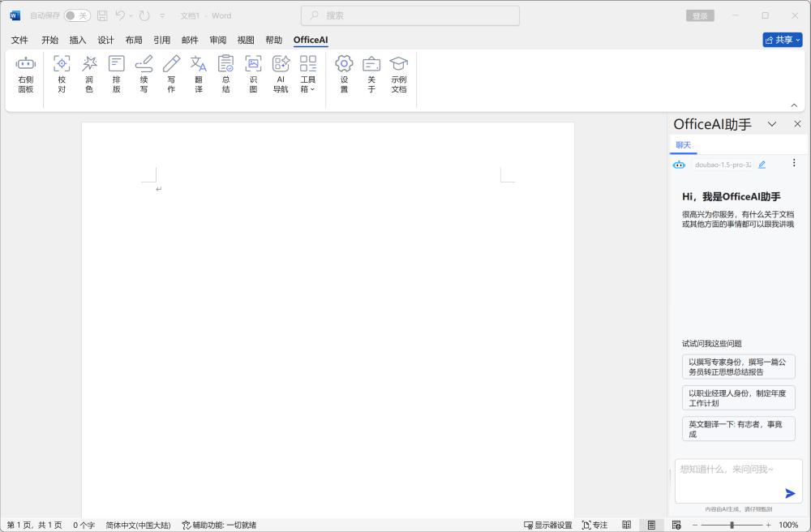
Task: Expand the 工具箱 toolbox dropdown
Action: point(308,74)
